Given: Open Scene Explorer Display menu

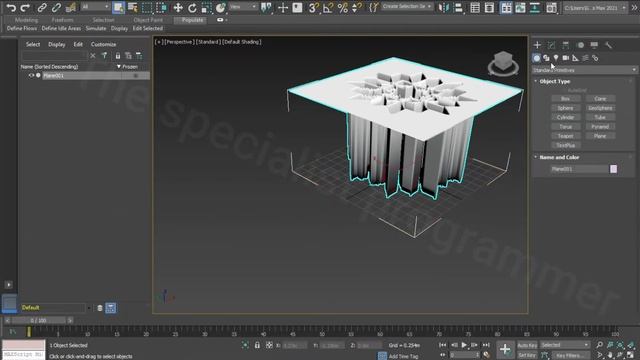Looking at the screenshot, I should pos(57,44).
